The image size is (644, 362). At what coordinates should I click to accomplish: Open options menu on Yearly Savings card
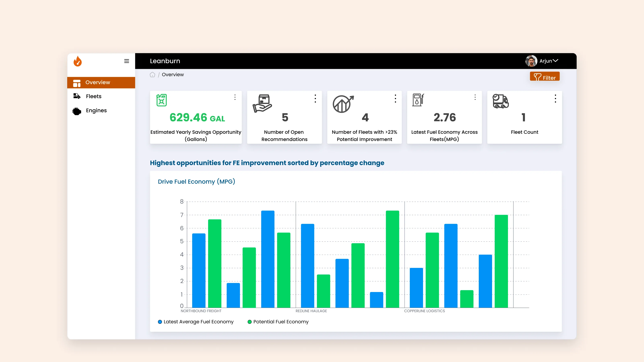(235, 97)
